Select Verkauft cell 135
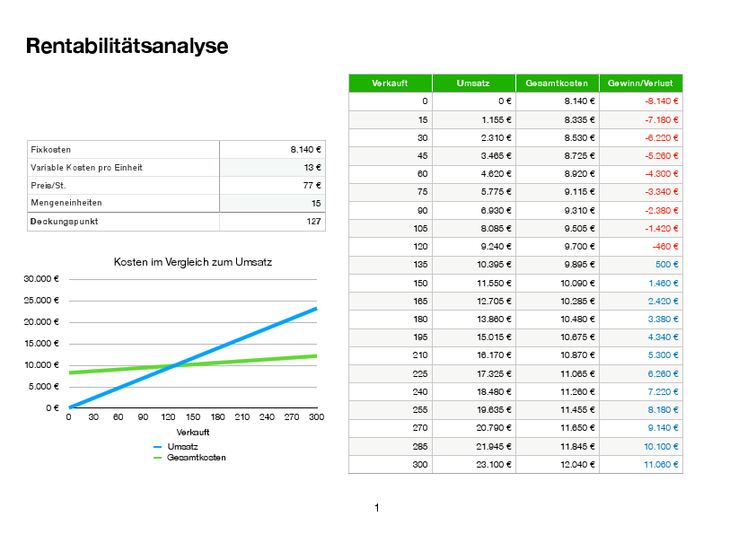Viewport: 756px width, 534px height. coord(390,265)
